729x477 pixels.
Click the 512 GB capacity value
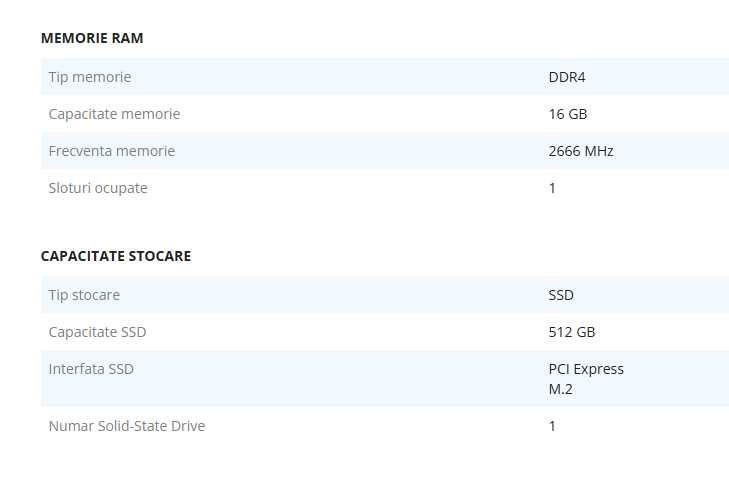point(572,332)
